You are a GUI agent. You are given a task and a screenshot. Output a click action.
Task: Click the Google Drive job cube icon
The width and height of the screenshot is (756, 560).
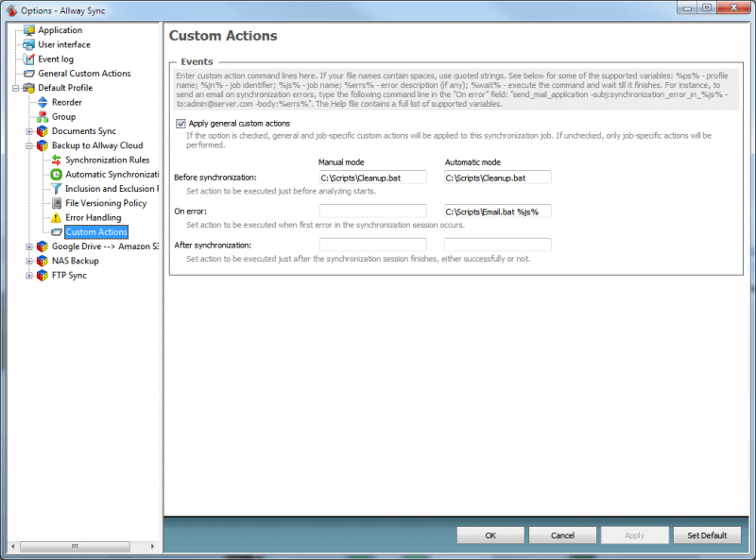click(x=43, y=246)
